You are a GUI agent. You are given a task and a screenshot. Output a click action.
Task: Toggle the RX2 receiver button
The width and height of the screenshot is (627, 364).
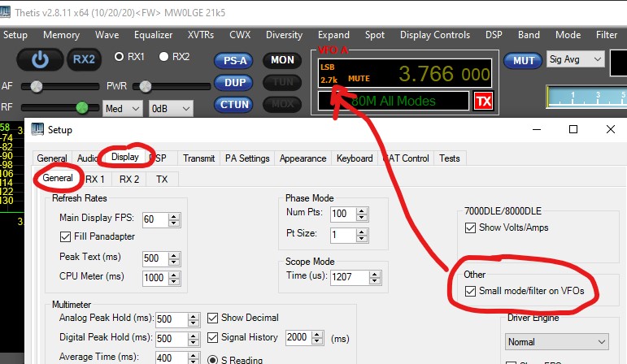coord(83,59)
